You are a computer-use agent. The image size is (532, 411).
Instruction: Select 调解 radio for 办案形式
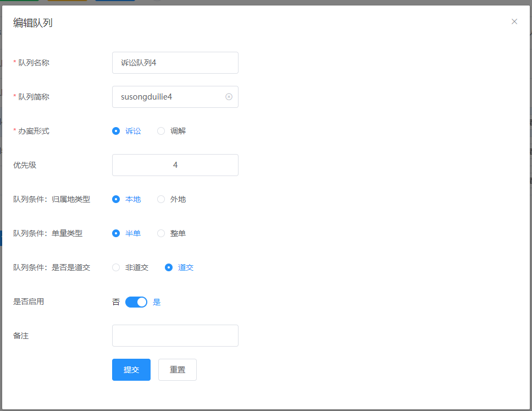pyautogui.click(x=171, y=131)
